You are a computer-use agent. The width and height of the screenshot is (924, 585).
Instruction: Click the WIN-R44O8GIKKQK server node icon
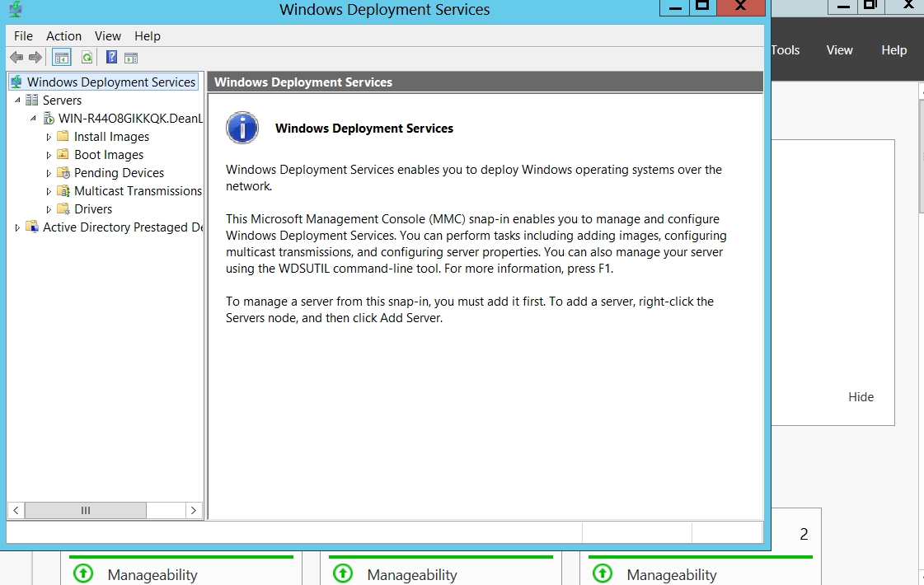pyautogui.click(x=49, y=119)
